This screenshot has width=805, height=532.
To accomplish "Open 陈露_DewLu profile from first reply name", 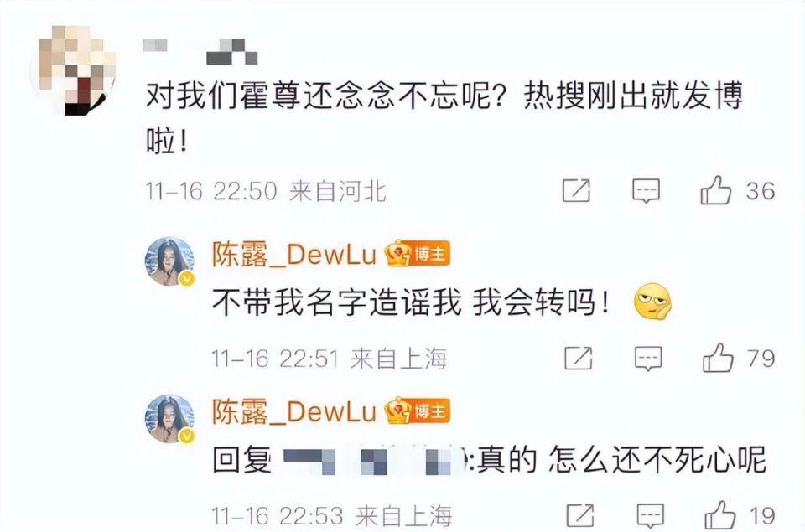I will click(294, 255).
